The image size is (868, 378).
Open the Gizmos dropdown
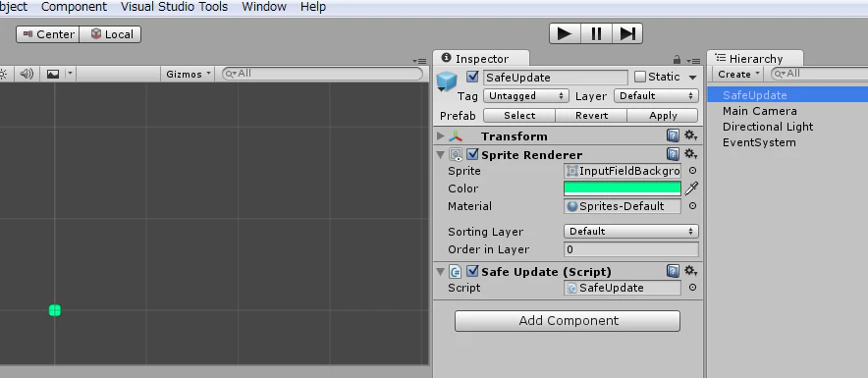pos(189,74)
